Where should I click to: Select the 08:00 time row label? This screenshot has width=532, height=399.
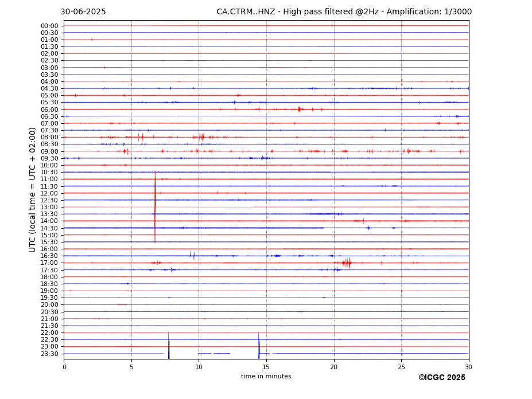(49, 137)
